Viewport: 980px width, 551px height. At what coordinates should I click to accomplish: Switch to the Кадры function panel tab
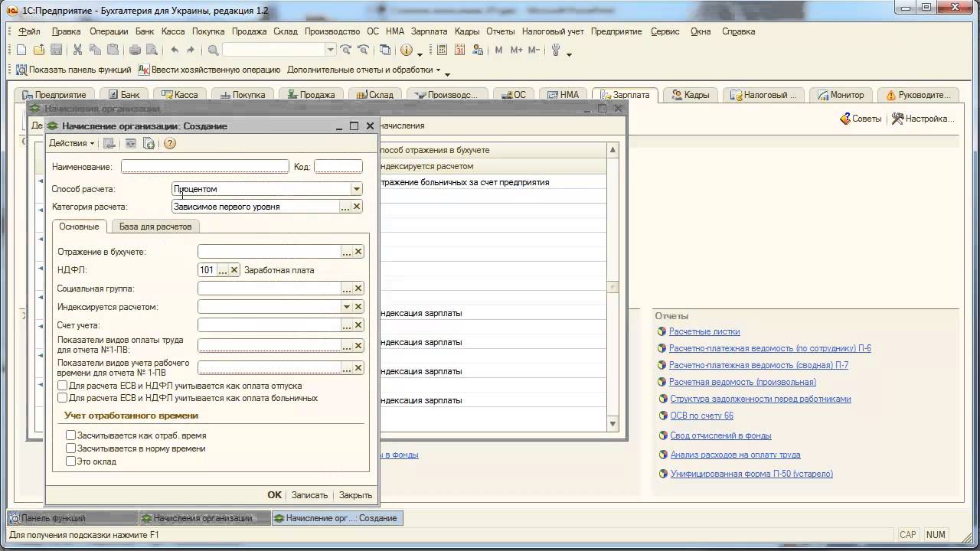click(691, 95)
